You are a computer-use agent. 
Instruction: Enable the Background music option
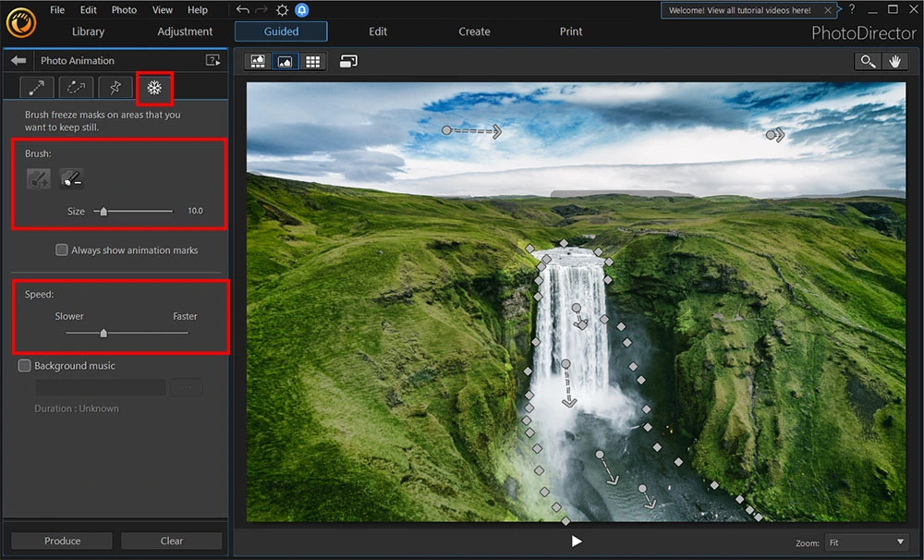point(24,366)
